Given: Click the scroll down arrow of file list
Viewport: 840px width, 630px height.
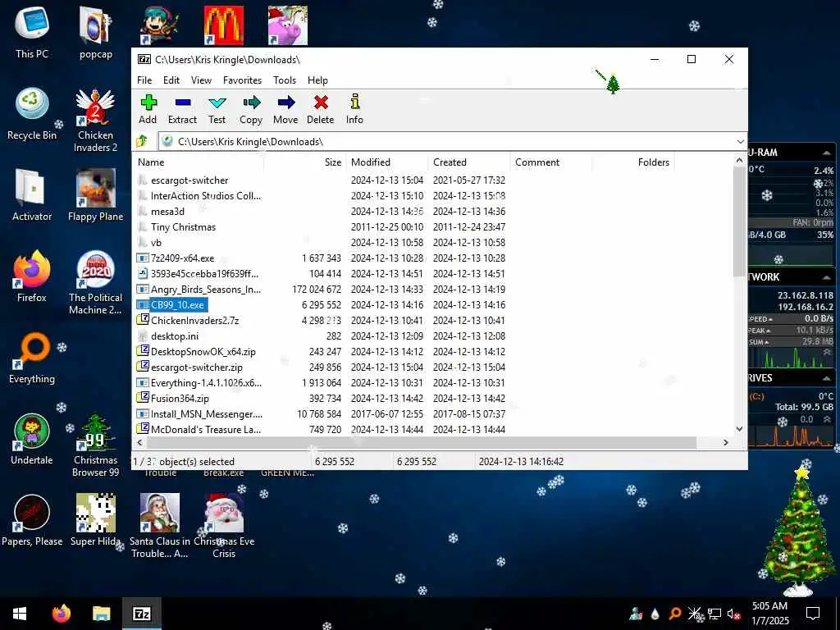Looking at the screenshot, I should [x=739, y=428].
